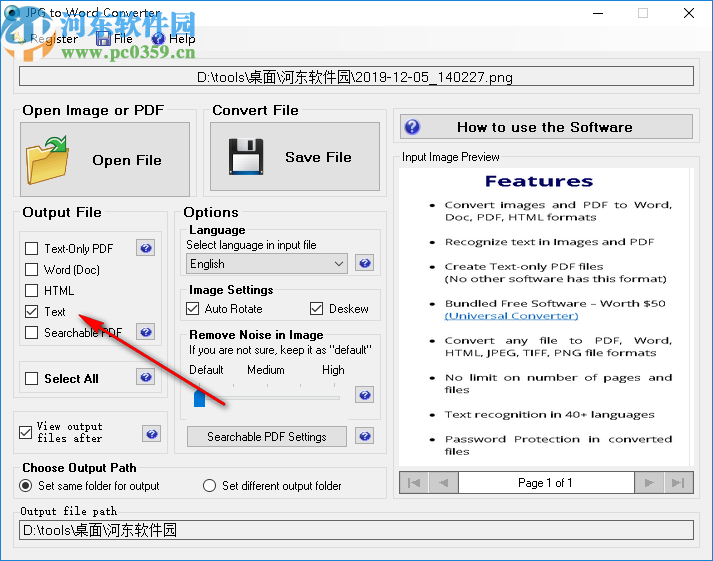713x561 pixels.
Task: Open How to use the Software
Action: [x=546, y=126]
